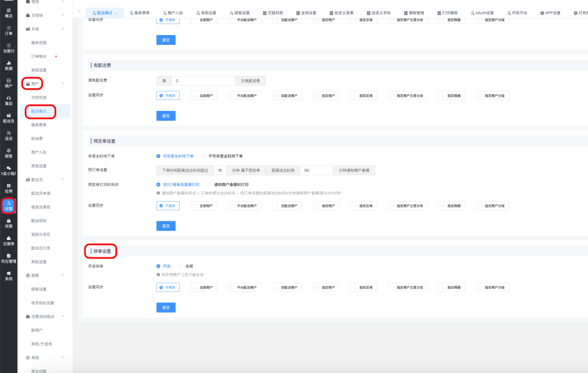Open 配送员 in the dark left sidebar

9,118
